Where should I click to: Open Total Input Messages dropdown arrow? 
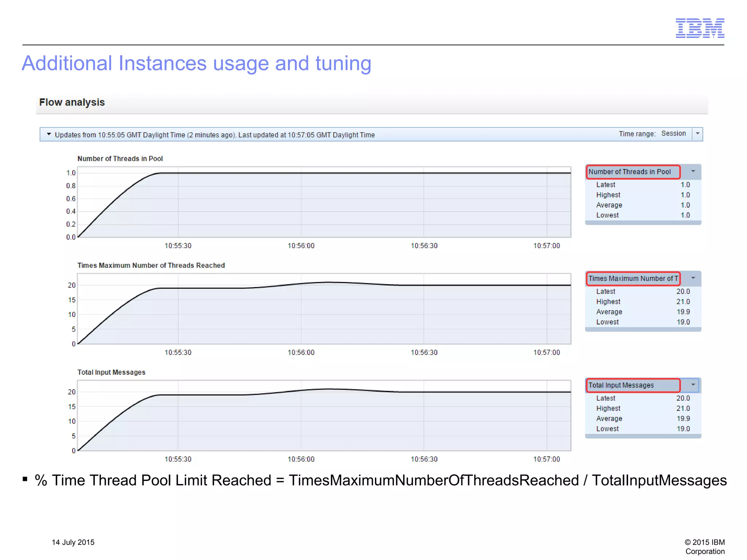693,385
